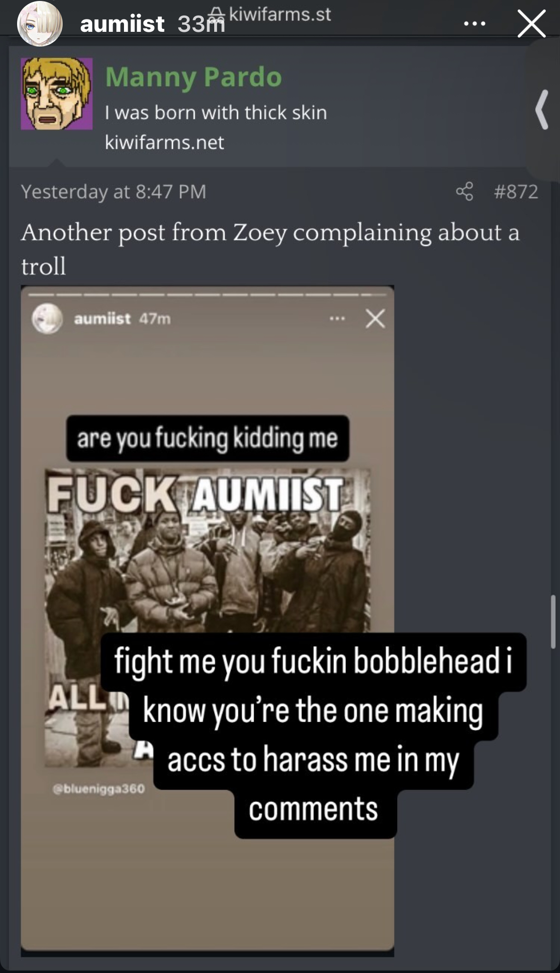Click the page scrollbar thumb on right

coord(553,621)
